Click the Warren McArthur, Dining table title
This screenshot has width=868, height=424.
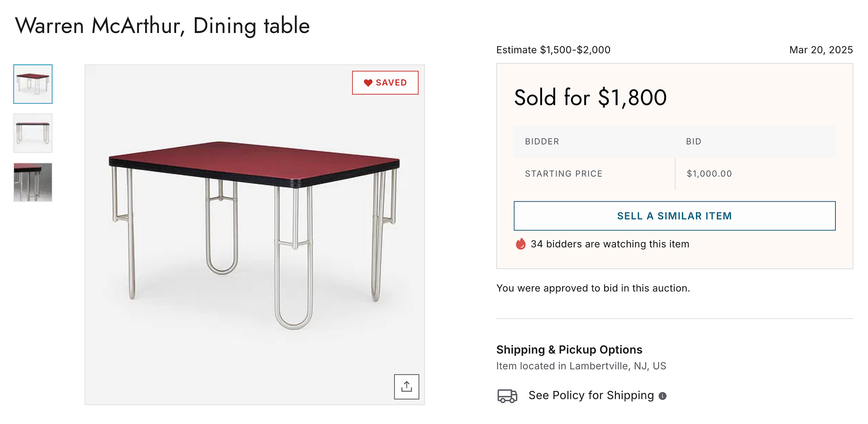[x=162, y=26]
